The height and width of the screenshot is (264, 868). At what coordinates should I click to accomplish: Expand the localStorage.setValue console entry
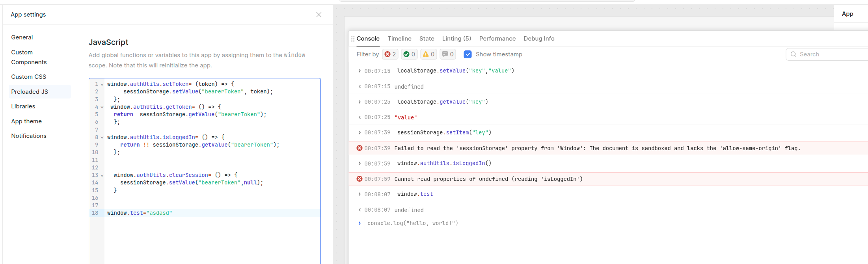pyautogui.click(x=359, y=71)
